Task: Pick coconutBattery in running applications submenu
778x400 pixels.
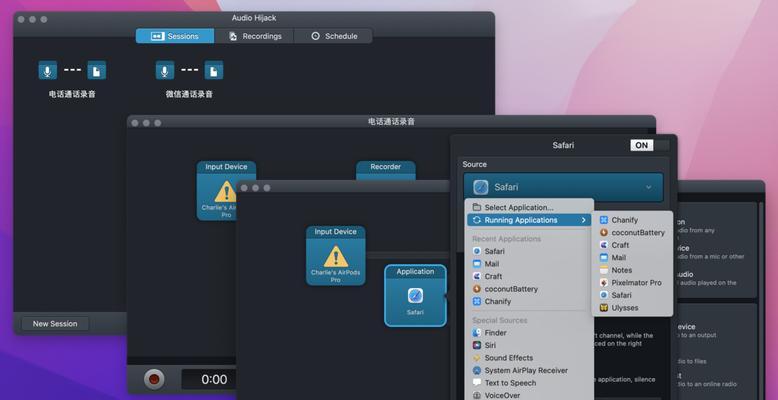Action: [634, 232]
